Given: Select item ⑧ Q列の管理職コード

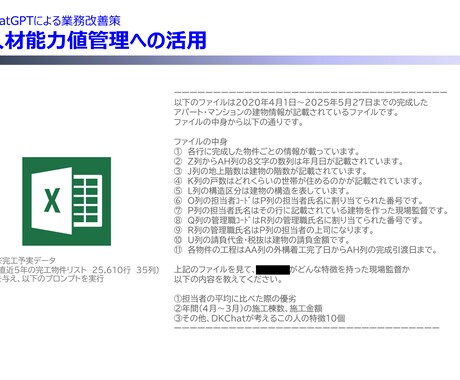Looking at the screenshot, I should pyautogui.click(x=298, y=220).
